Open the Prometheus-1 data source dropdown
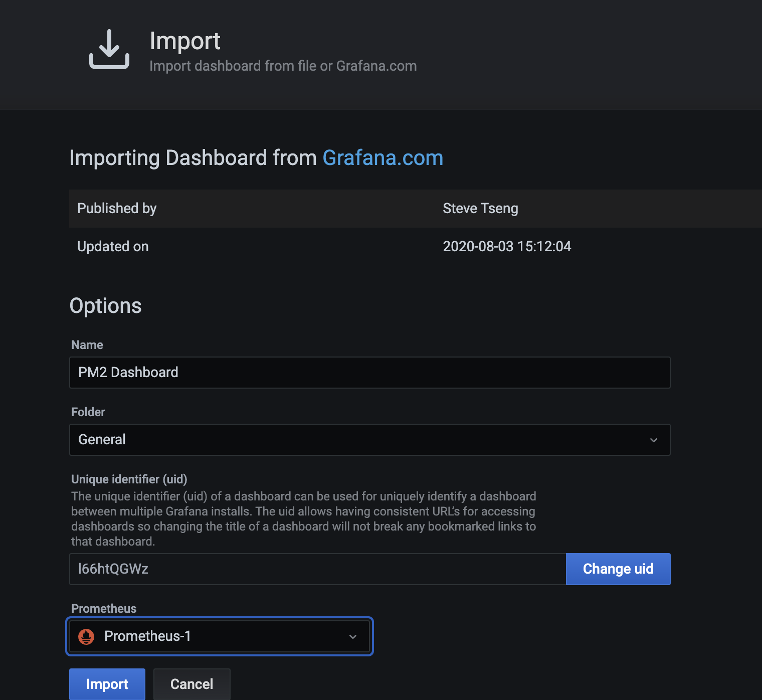 coord(220,636)
